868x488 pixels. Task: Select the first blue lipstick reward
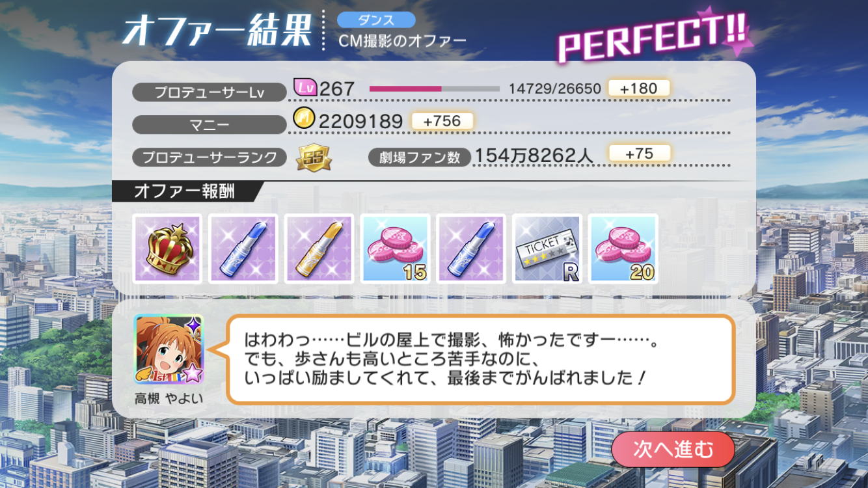click(243, 249)
